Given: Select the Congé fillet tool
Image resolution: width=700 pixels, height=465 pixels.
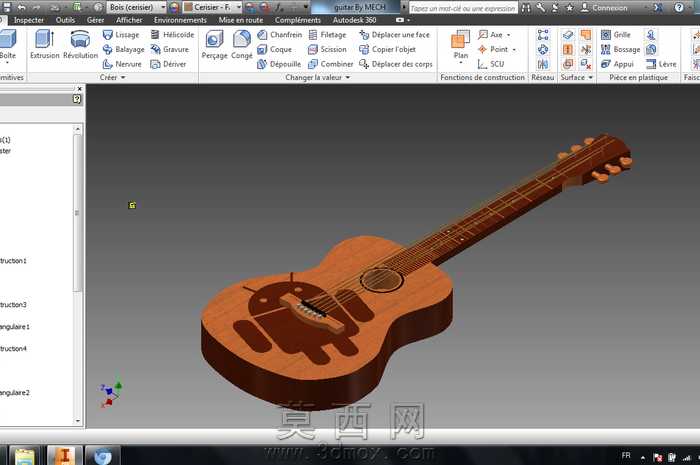Looking at the screenshot, I should [x=242, y=45].
